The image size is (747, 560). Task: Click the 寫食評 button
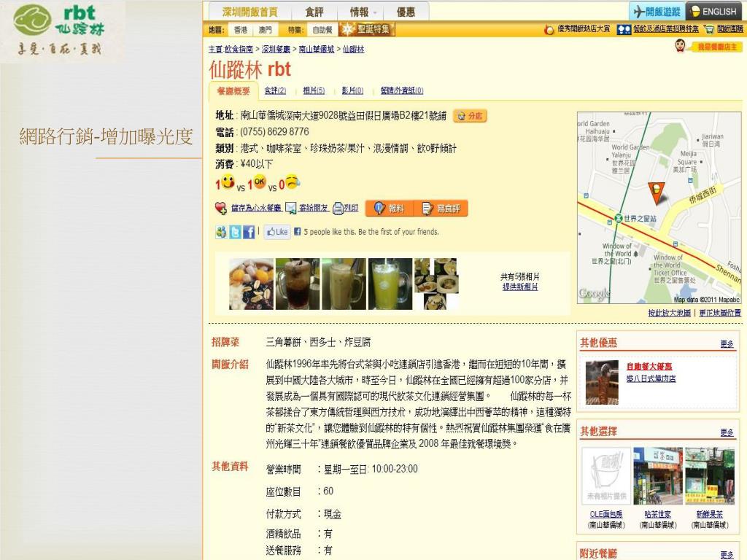coord(441,209)
